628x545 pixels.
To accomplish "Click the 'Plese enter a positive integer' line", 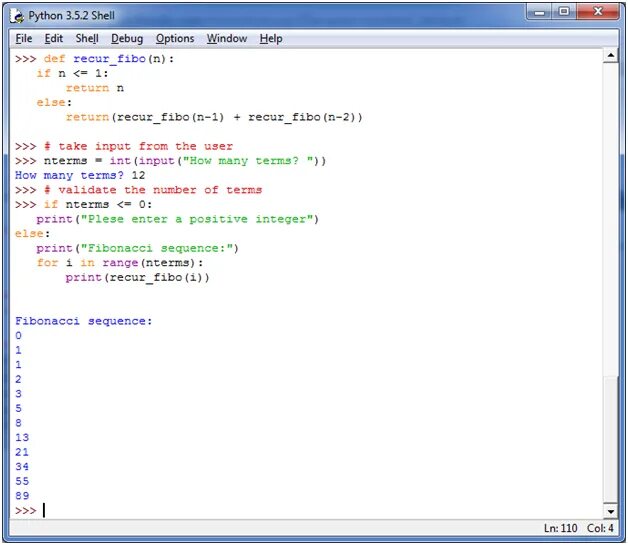I will pyautogui.click(x=177, y=219).
